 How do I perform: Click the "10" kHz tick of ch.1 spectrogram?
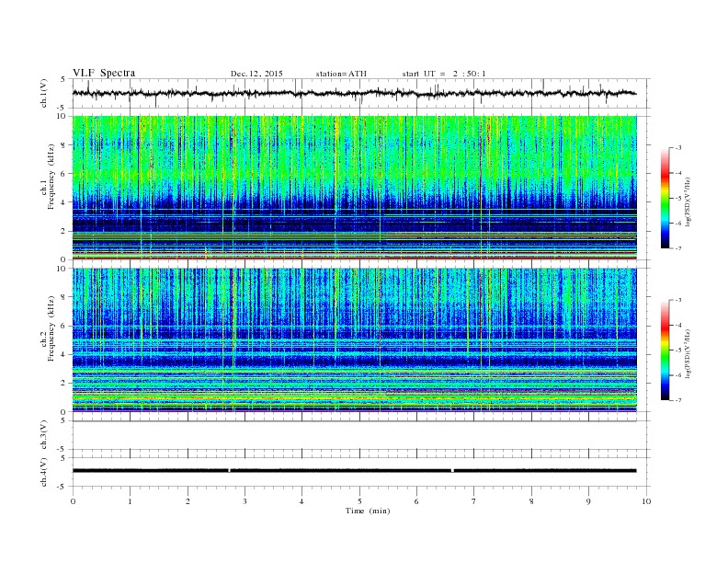pos(63,116)
